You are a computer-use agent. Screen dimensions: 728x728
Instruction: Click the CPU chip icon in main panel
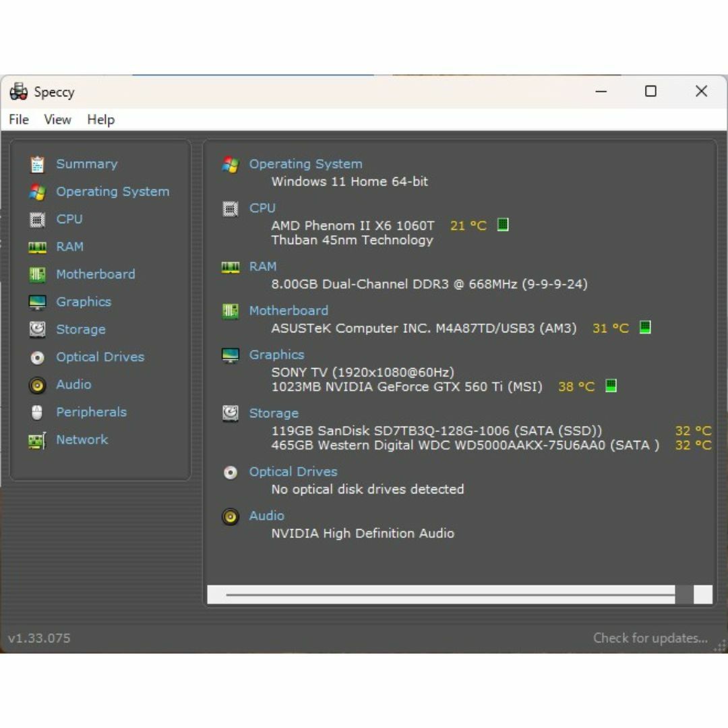pyautogui.click(x=231, y=209)
